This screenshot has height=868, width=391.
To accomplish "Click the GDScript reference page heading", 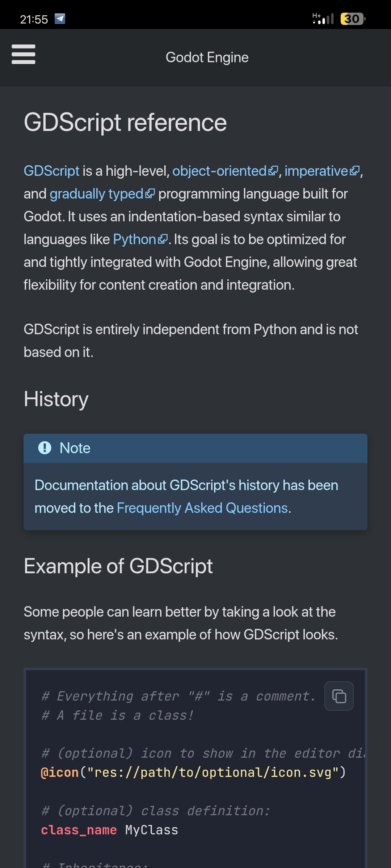I will 125,122.
